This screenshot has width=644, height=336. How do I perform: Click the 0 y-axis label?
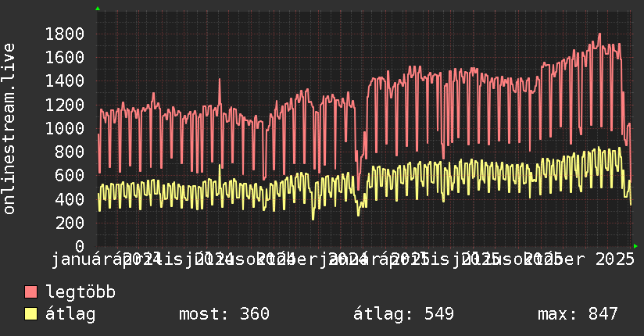click(80, 246)
